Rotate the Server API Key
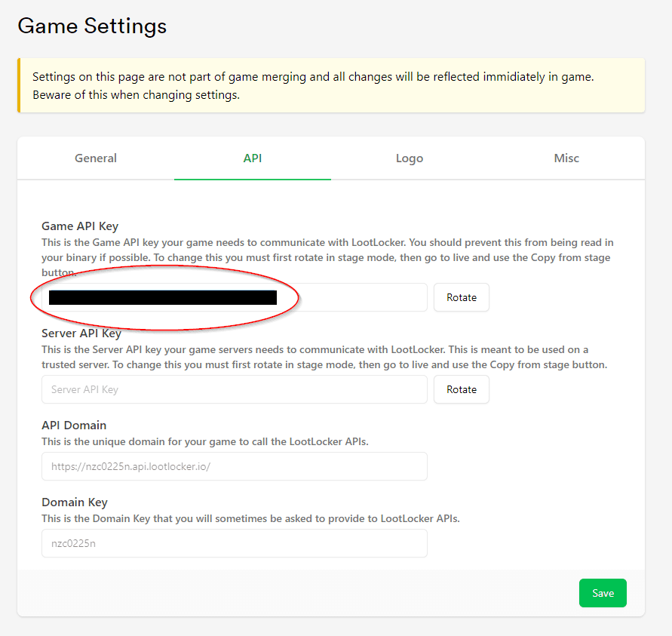672x636 pixels. [461, 389]
